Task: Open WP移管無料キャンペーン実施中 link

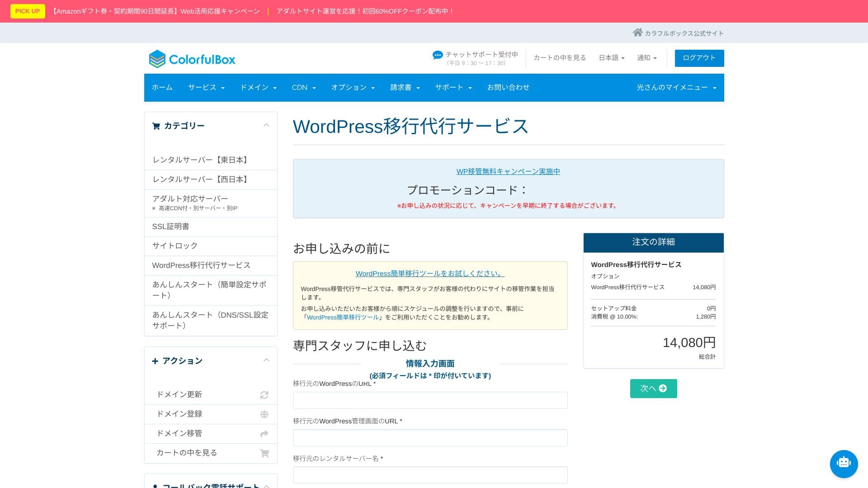Action: coord(508,171)
